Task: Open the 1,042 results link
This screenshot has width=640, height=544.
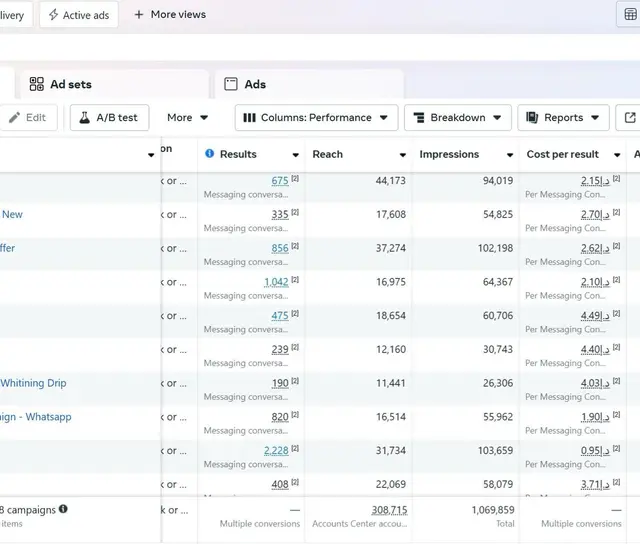Action: point(276,282)
